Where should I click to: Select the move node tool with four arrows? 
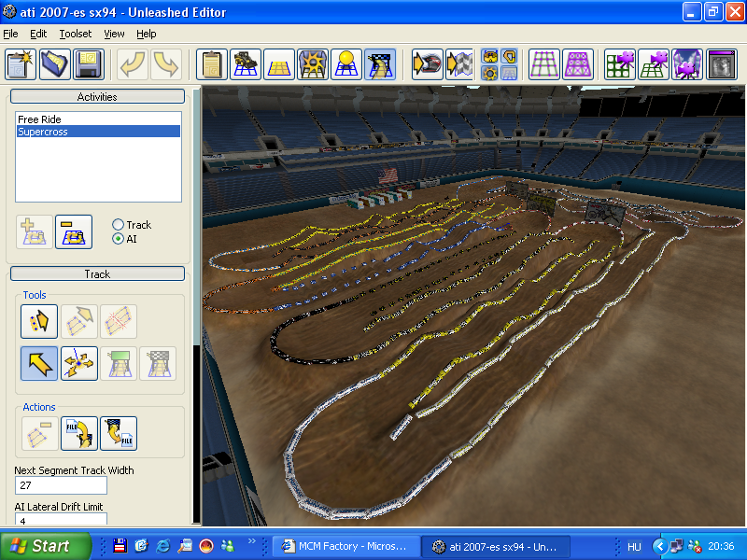[x=79, y=363]
